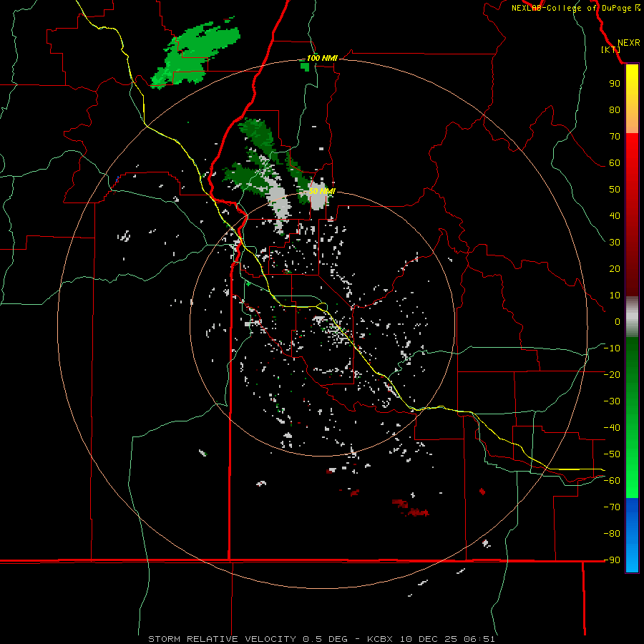Click the 90 value on the velocity scale
Image resolution: width=644 pixels, height=644 pixels.
click(x=615, y=84)
